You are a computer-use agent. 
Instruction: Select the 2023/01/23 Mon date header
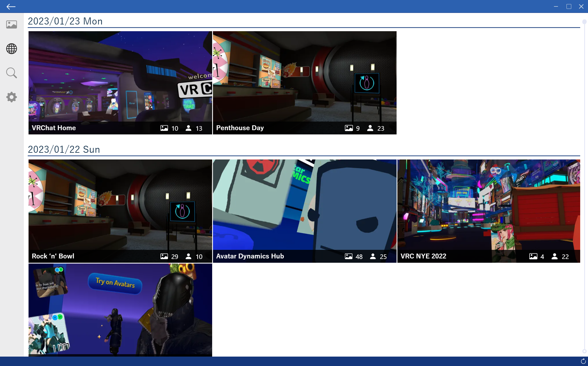pyautogui.click(x=65, y=21)
